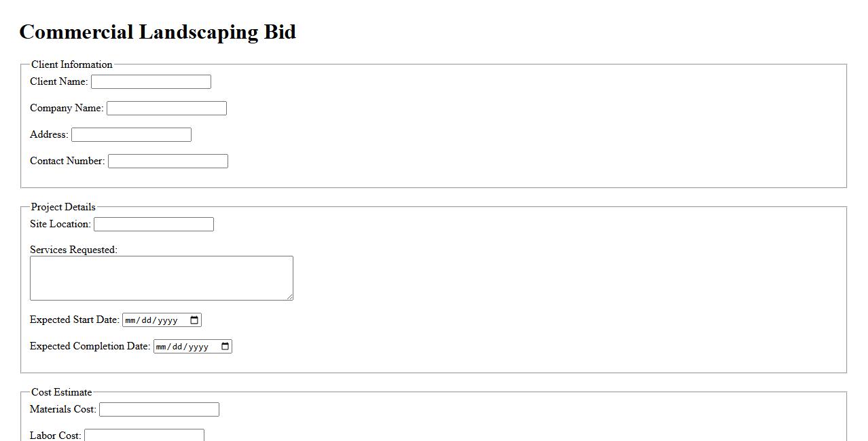Screen dimensions: 868x441
Task: Click inside the Services Requested text area
Action: pyautogui.click(x=161, y=278)
